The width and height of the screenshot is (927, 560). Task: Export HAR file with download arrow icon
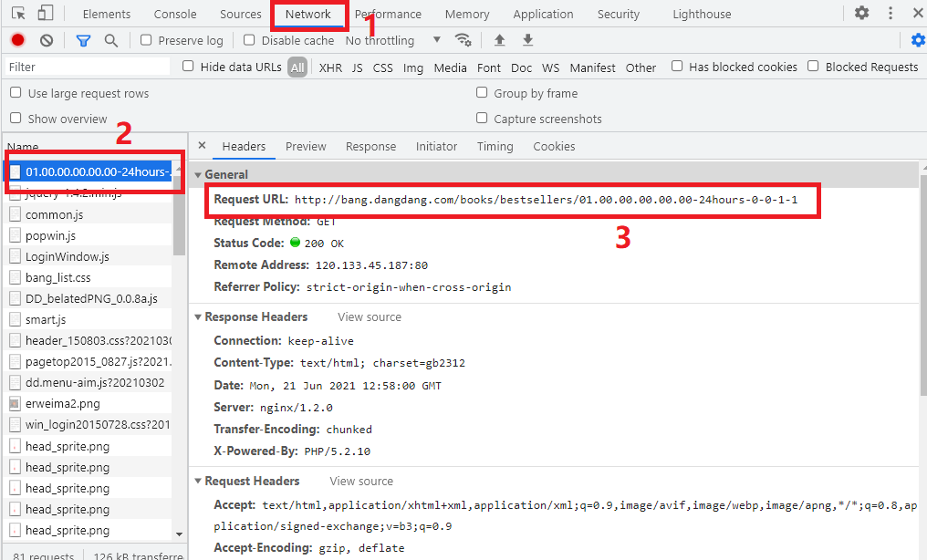click(528, 39)
